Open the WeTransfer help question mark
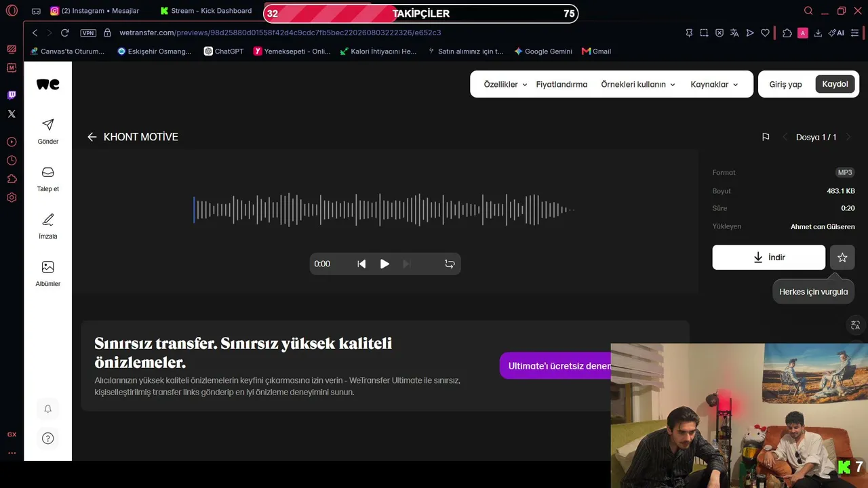Screen dimensions: 868x488 [x=48, y=438]
